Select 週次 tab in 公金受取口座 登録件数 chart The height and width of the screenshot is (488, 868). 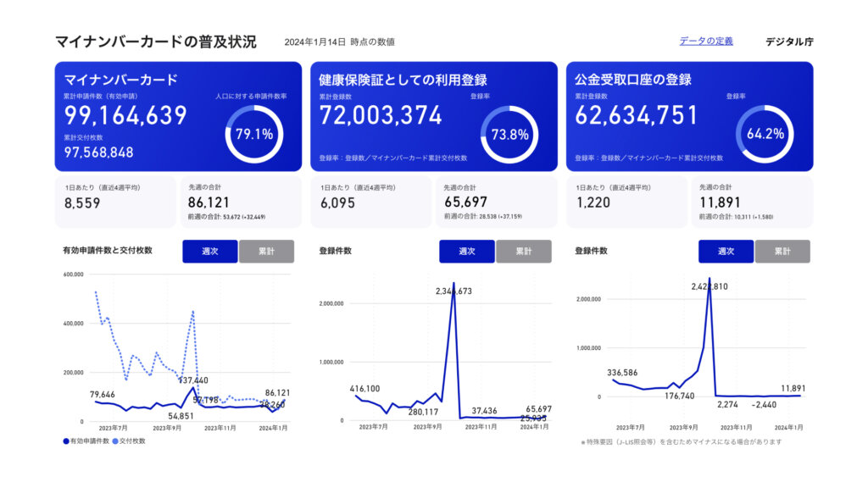(x=726, y=251)
